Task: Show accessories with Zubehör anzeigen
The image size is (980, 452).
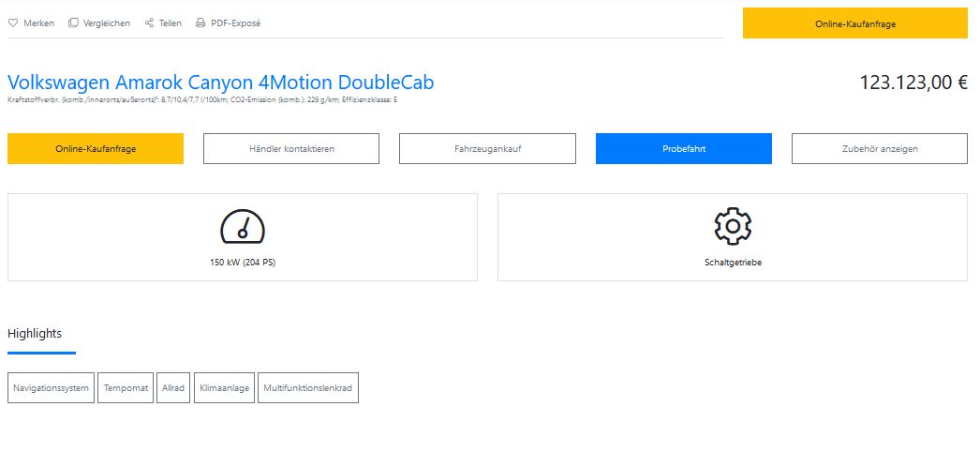Action: tap(880, 149)
